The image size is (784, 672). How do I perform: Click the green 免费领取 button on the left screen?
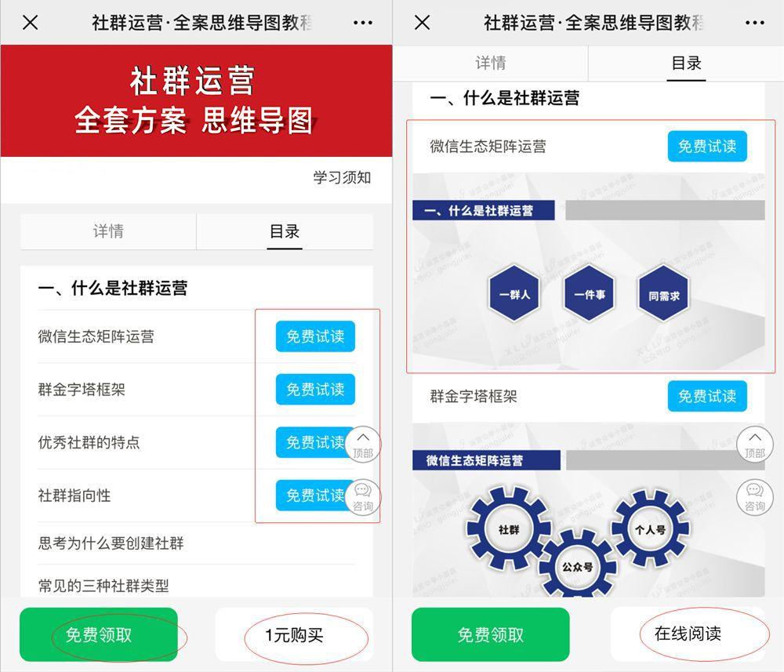point(99,635)
